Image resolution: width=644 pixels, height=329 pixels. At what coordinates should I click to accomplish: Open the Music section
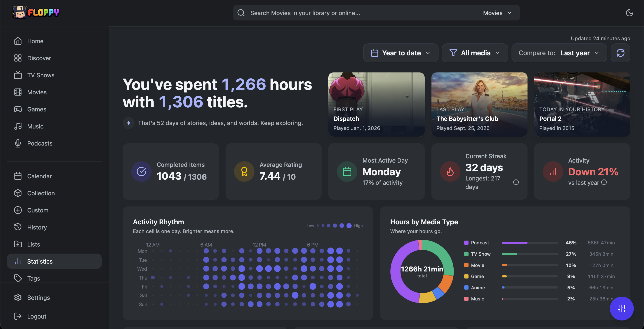click(54, 126)
